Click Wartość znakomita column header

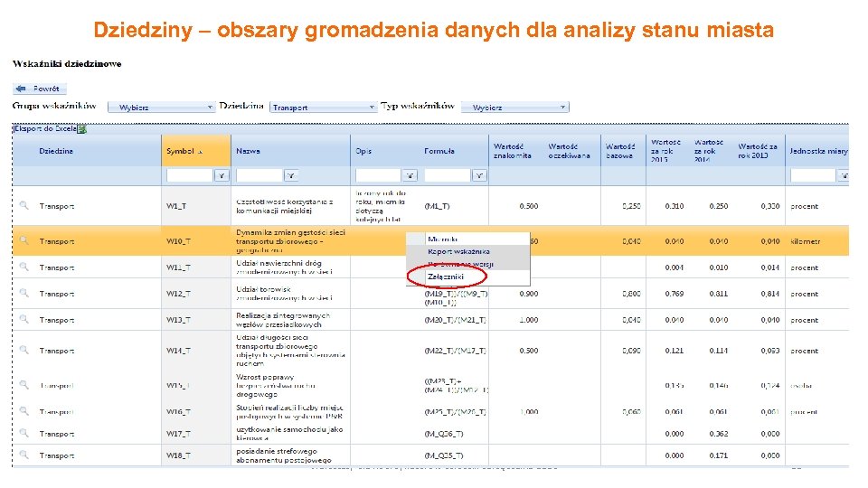coord(512,151)
